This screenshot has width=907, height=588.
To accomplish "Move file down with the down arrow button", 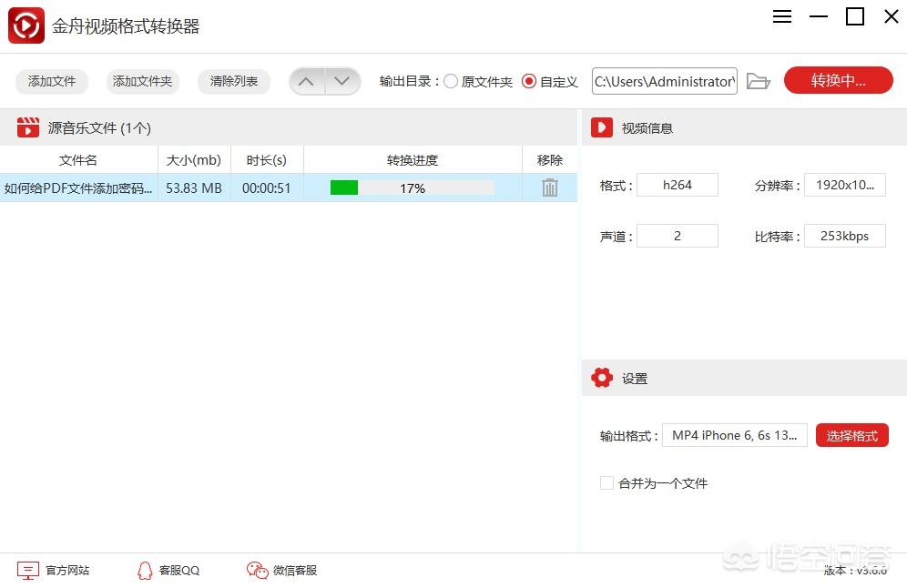I will (342, 82).
